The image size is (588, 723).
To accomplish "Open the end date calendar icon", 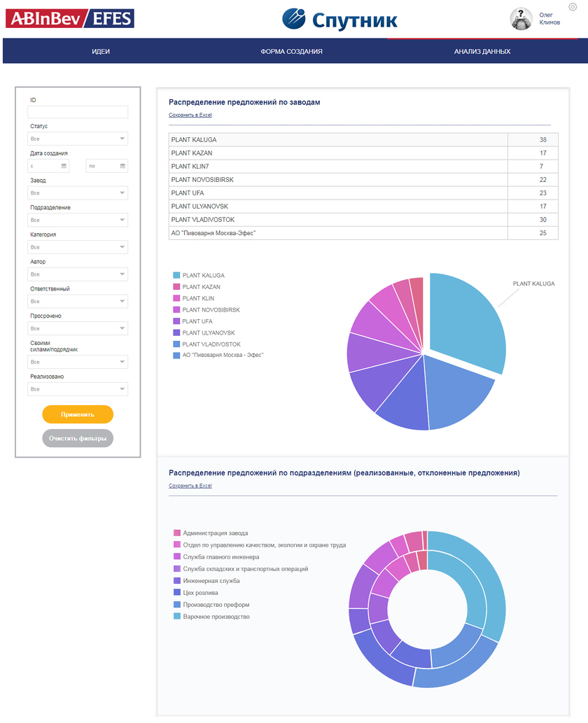I will pyautogui.click(x=122, y=166).
